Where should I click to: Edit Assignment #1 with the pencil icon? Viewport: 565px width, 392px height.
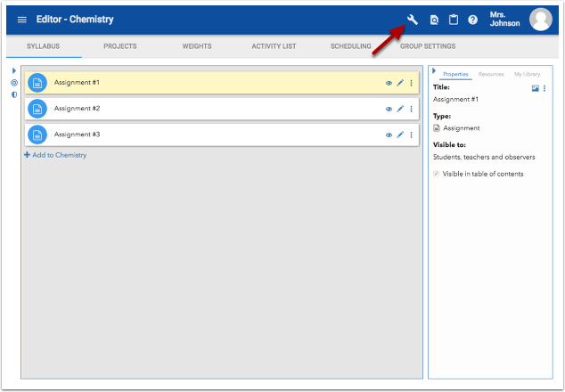[x=400, y=83]
